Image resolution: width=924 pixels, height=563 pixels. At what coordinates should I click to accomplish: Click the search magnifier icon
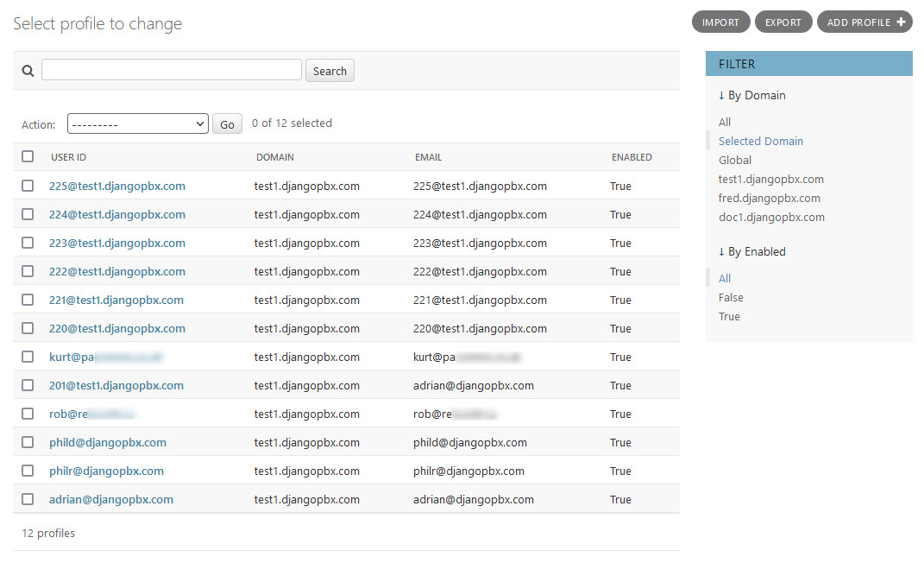click(x=28, y=71)
